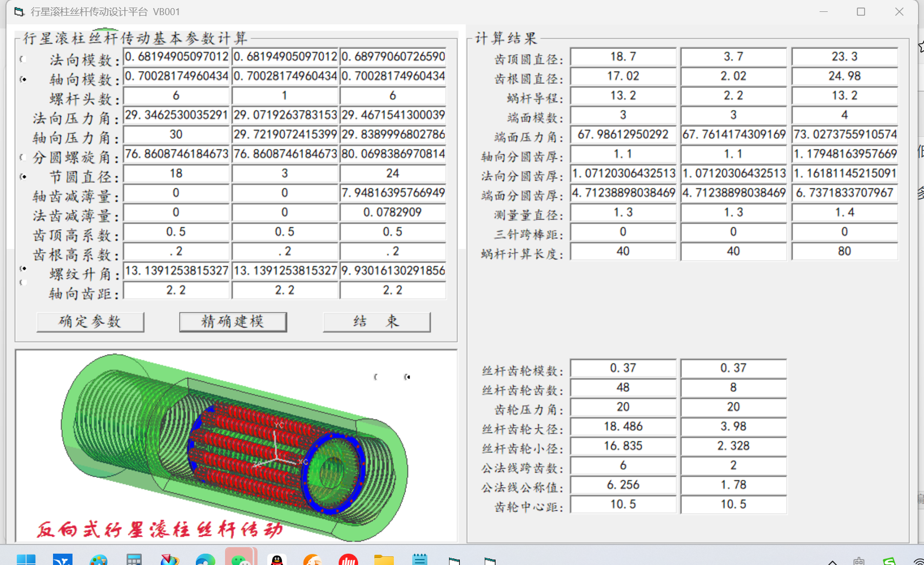Edit 轴齿减薄量 field 7.94816395766949

[393, 192]
